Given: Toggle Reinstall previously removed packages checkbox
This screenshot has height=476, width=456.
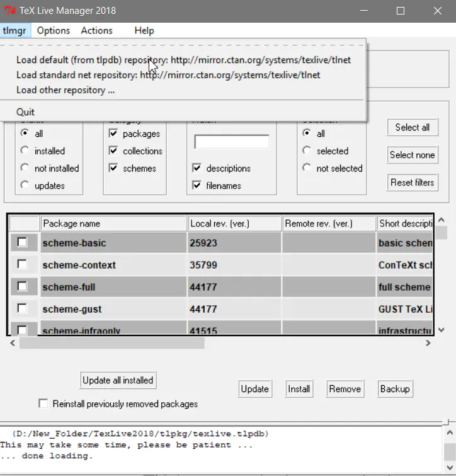Looking at the screenshot, I should 43,403.
